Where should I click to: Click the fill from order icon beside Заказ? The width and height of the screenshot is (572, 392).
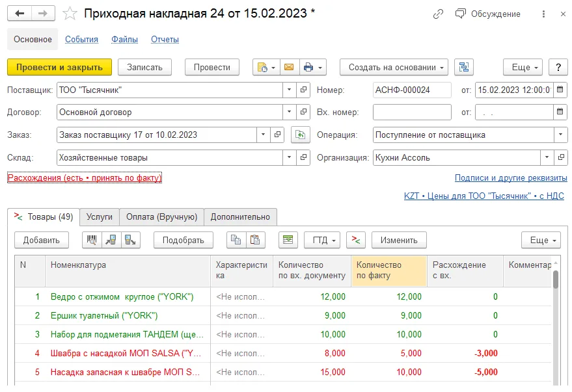coord(300,135)
